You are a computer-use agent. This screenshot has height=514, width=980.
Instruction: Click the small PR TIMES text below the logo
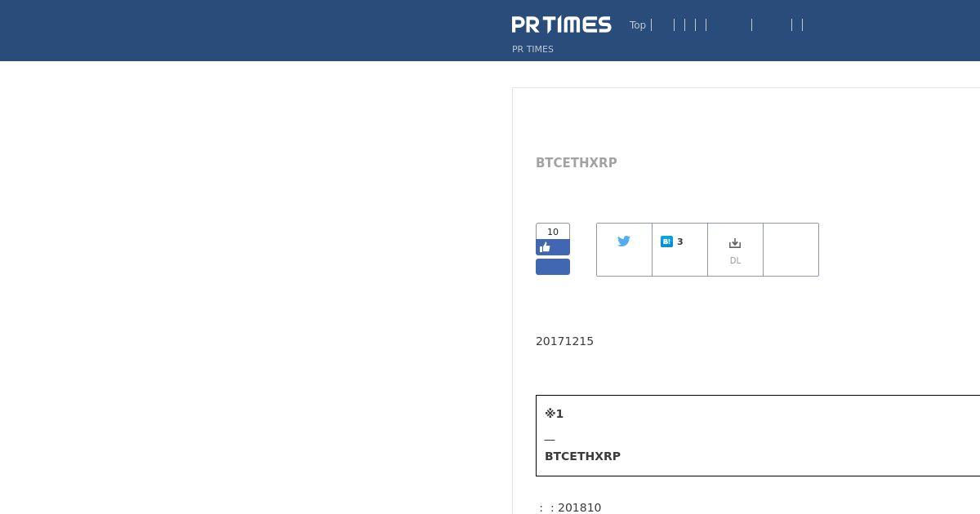pyautogui.click(x=532, y=49)
